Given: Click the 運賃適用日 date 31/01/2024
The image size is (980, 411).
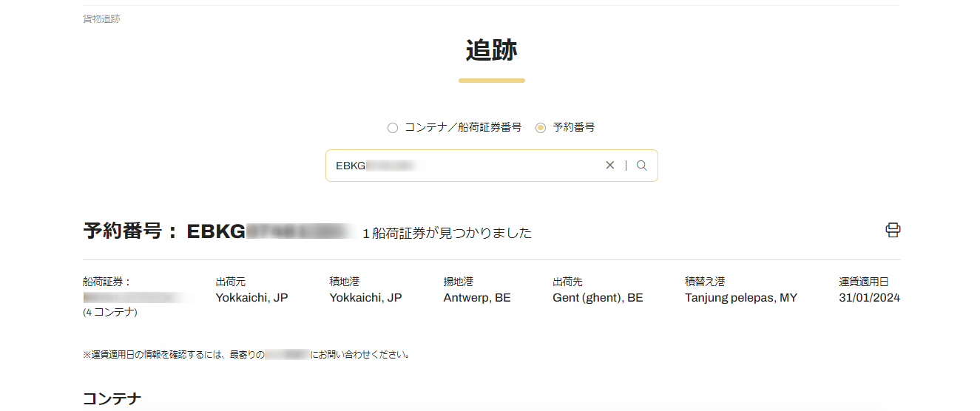Looking at the screenshot, I should [x=869, y=298].
